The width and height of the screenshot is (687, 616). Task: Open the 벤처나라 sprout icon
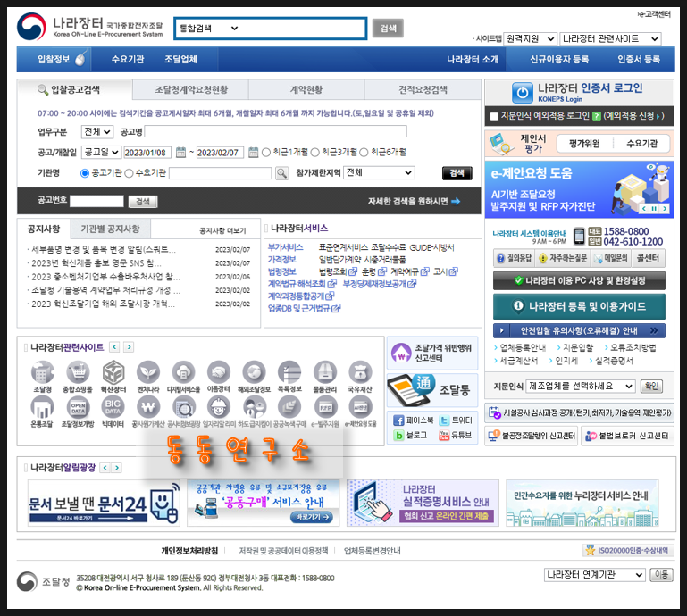148,372
